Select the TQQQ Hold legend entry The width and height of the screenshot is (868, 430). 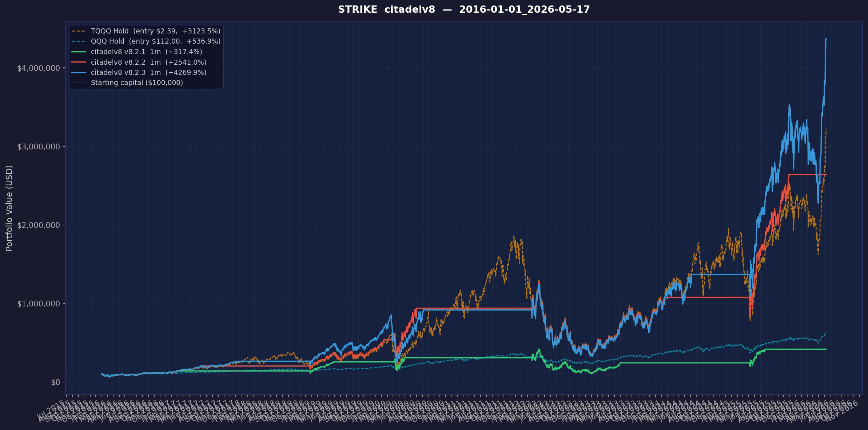click(x=146, y=31)
